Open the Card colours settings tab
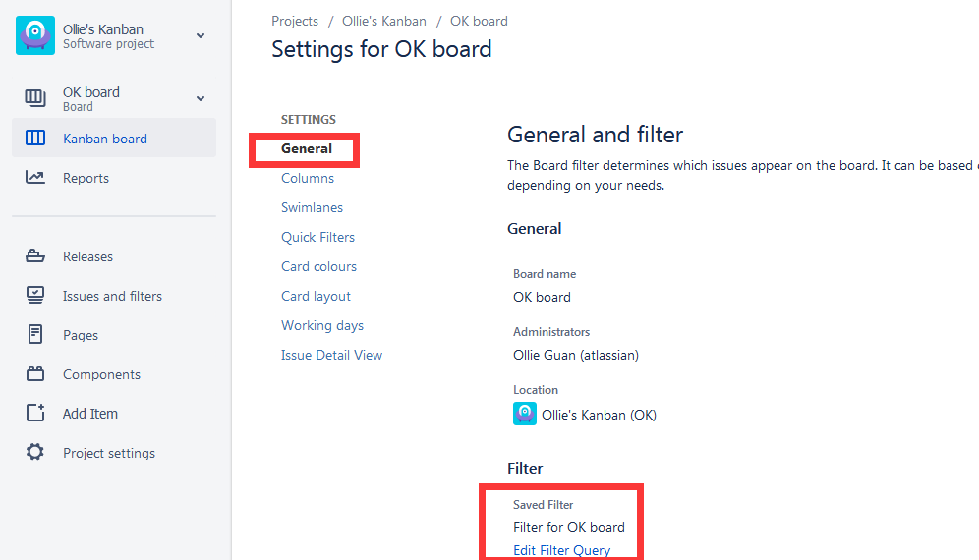The image size is (979, 560). coord(318,266)
